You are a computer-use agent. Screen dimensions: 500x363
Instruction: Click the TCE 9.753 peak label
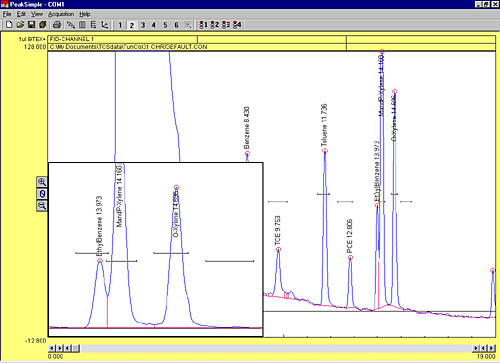pos(277,231)
